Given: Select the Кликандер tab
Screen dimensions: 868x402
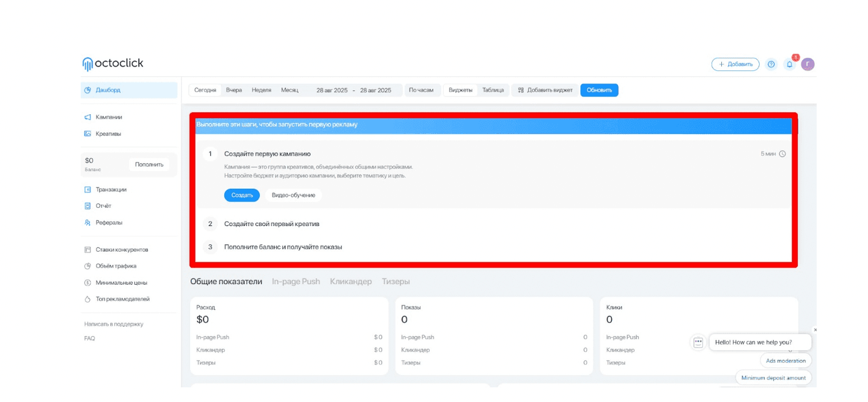Looking at the screenshot, I should [x=351, y=282].
